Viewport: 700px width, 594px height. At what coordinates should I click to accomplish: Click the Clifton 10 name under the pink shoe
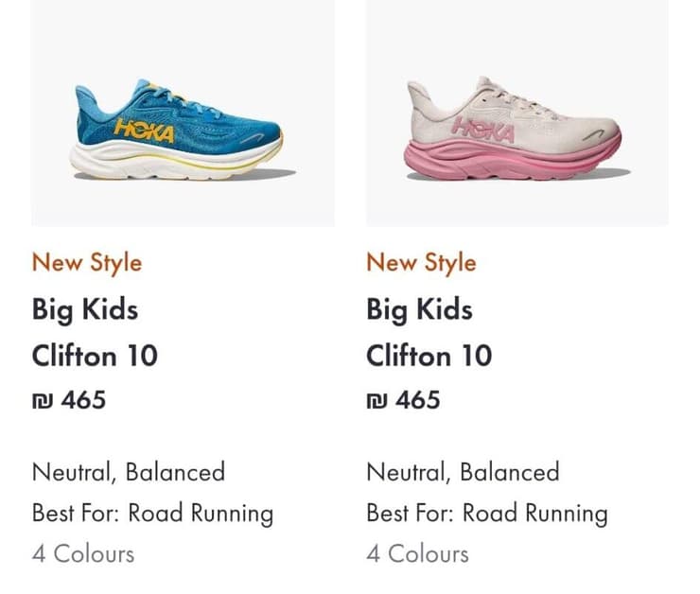pyautogui.click(x=429, y=356)
